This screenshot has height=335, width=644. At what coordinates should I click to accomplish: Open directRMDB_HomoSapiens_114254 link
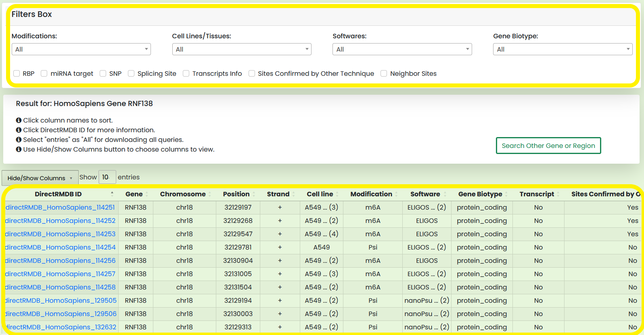coord(60,247)
